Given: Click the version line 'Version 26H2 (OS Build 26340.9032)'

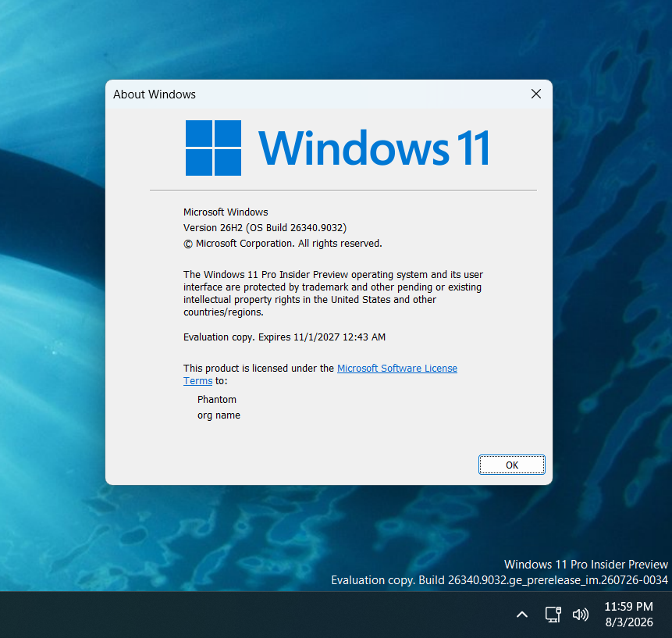Looking at the screenshot, I should (265, 228).
